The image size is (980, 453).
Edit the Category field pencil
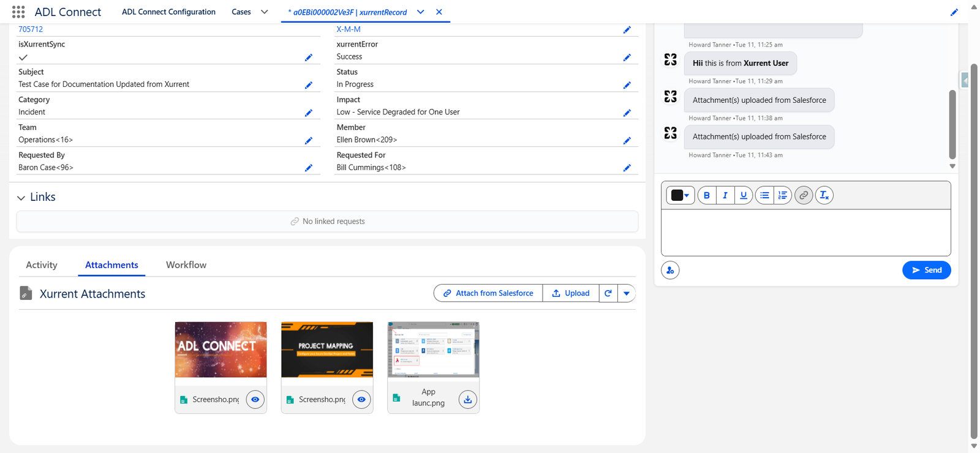(309, 113)
